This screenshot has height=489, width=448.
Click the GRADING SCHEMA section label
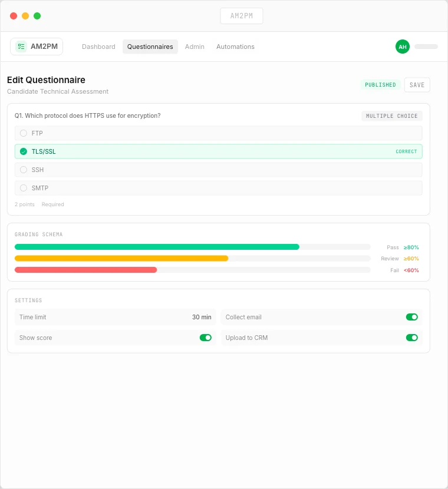point(39,234)
